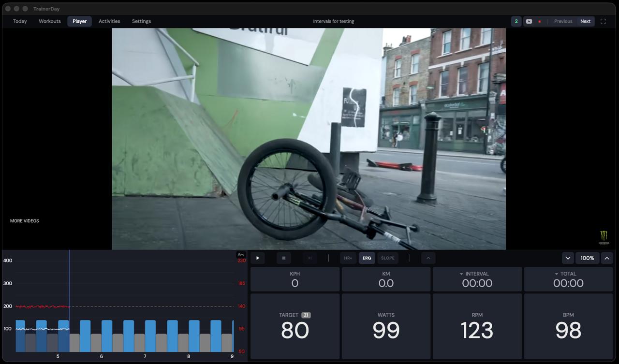The height and width of the screenshot is (364, 619).
Task: Click the stop workout square icon
Action: tap(284, 258)
